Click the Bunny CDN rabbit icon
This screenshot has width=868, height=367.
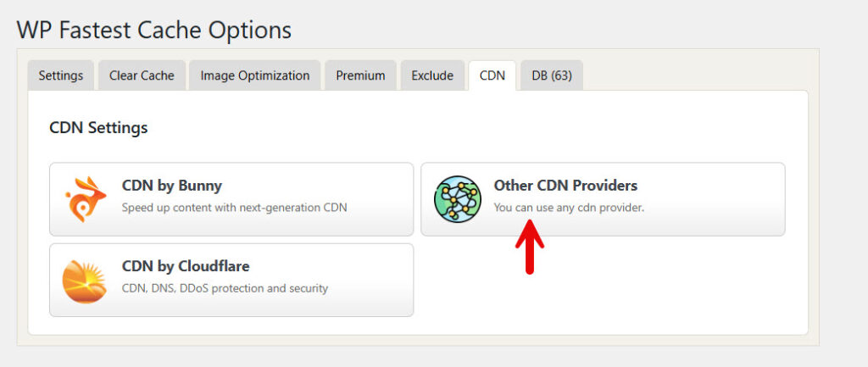(x=86, y=199)
